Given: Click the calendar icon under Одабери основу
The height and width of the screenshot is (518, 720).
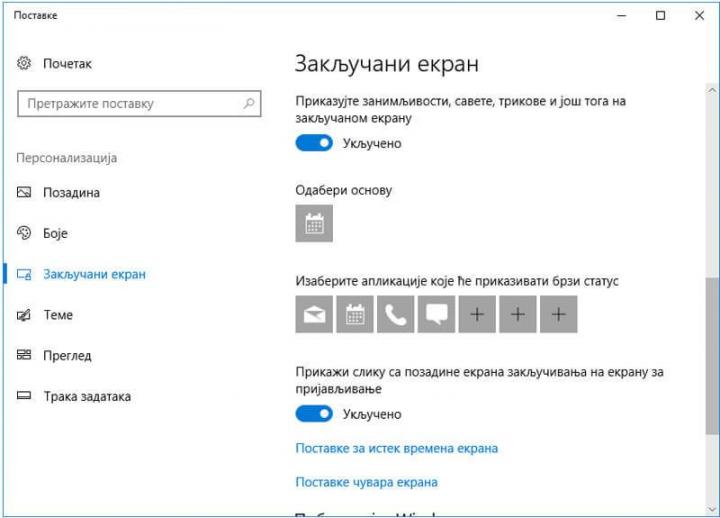Looking at the screenshot, I should tap(314, 224).
